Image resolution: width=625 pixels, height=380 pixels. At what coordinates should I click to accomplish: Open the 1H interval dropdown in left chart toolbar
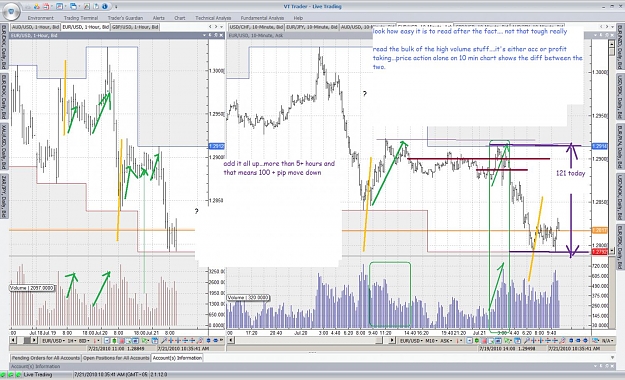[x=72, y=341]
